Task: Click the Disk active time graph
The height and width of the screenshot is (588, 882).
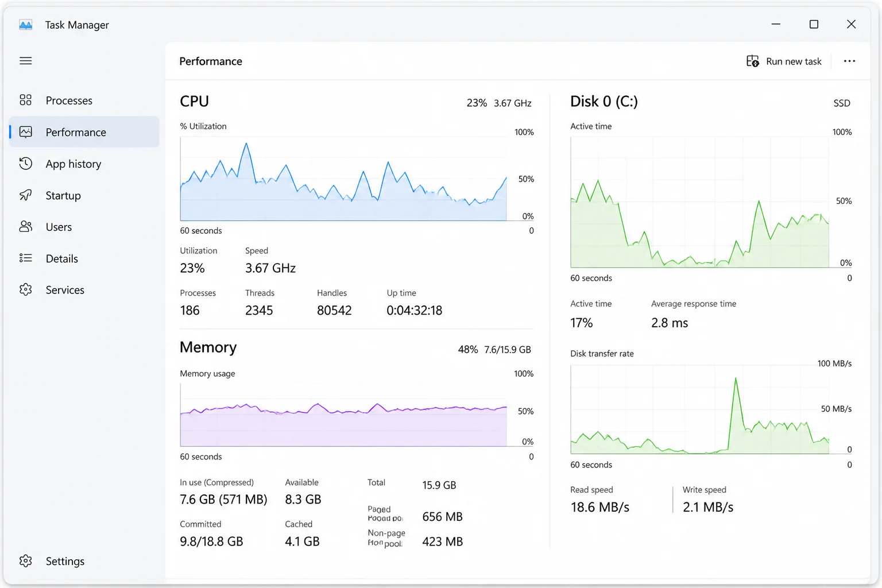Action: point(699,202)
